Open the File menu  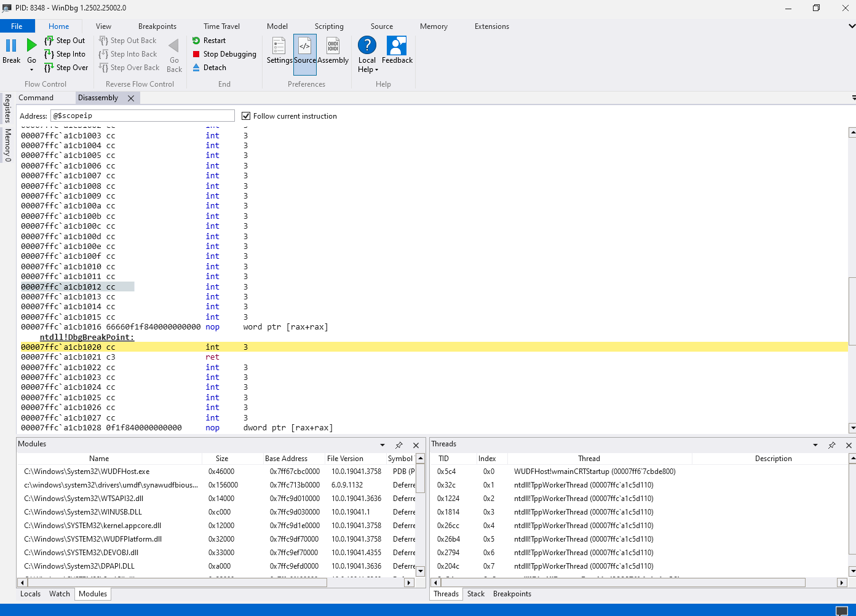[x=17, y=26]
